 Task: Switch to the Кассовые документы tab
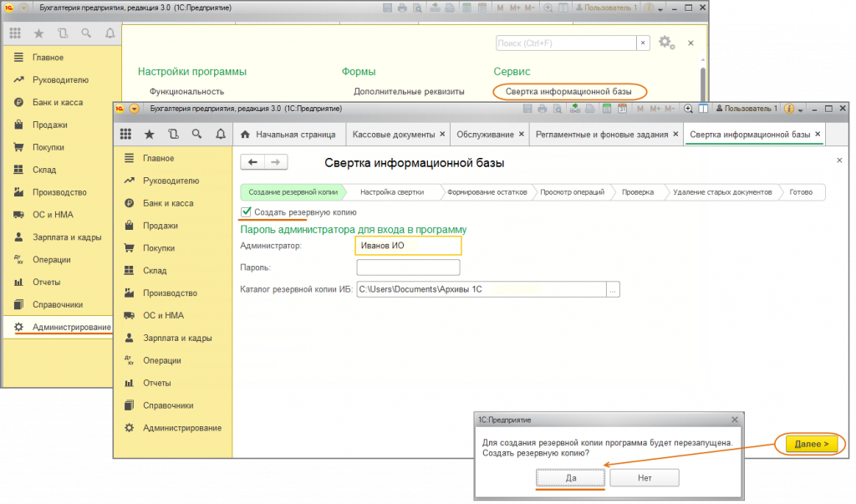coord(393,135)
